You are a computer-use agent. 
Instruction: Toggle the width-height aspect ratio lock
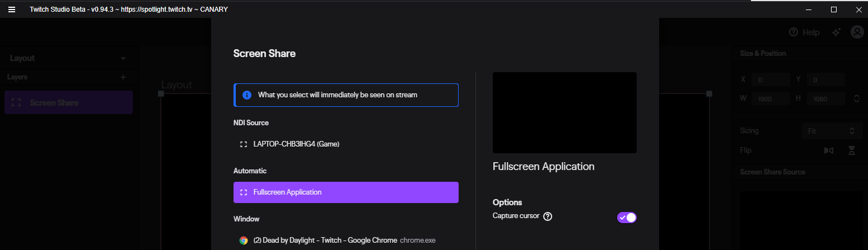pyautogui.click(x=856, y=98)
